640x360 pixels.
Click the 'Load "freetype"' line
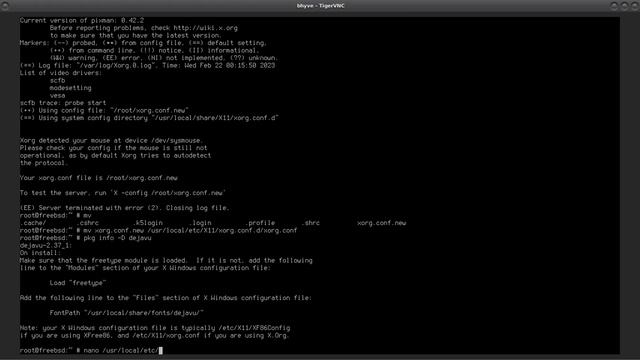point(78,283)
